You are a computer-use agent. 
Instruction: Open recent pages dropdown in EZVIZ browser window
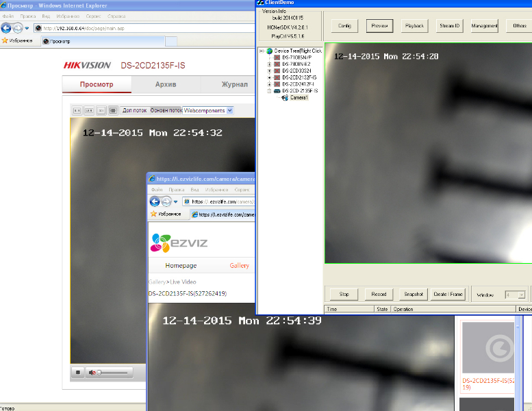(175, 201)
